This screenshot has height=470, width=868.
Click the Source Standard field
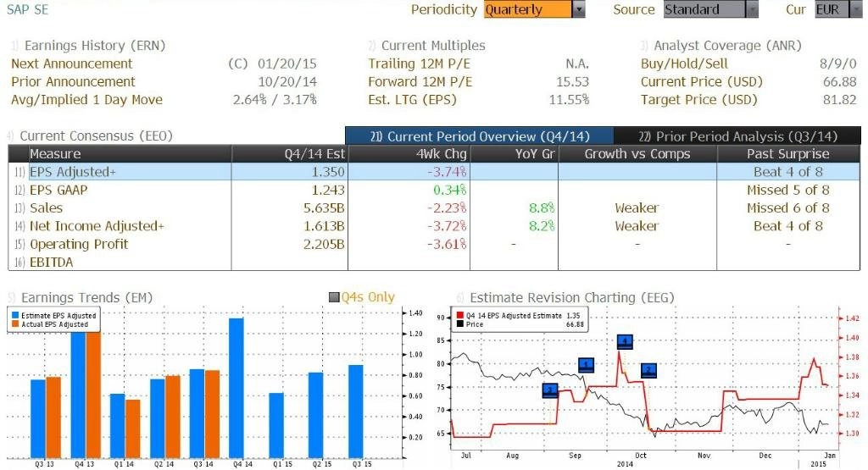(x=704, y=9)
